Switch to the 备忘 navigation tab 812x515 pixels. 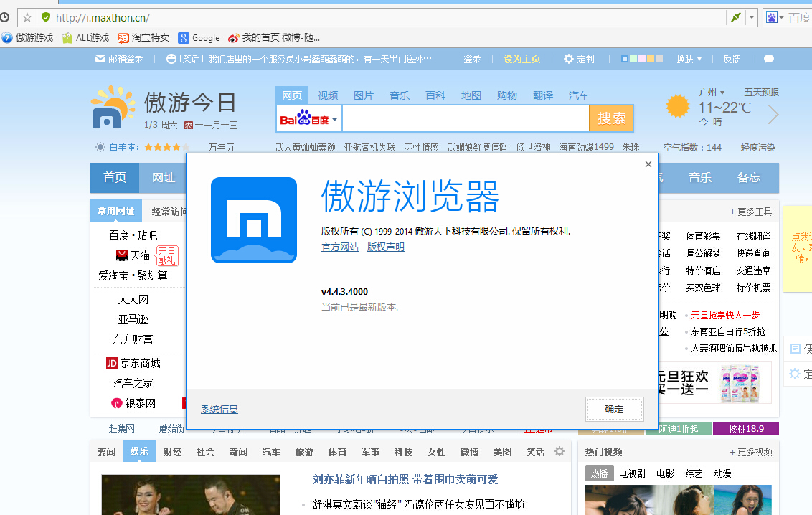pyautogui.click(x=749, y=178)
